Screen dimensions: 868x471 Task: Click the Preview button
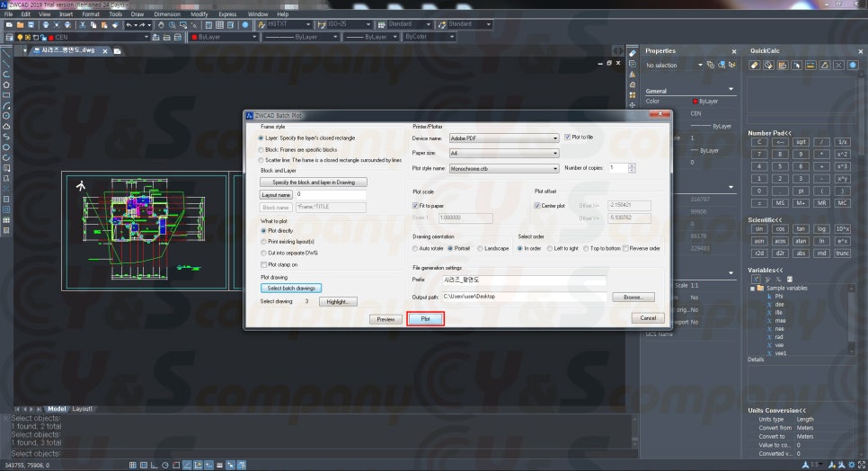385,319
